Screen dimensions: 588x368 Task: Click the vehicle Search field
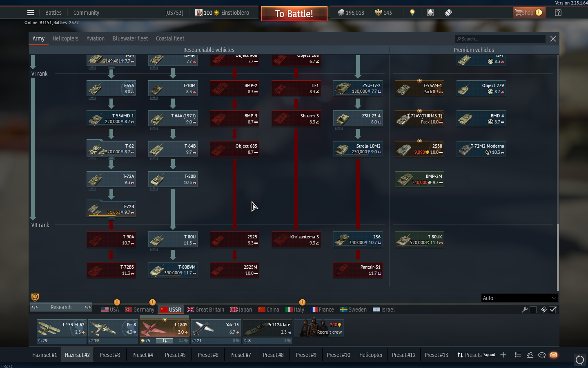point(500,39)
